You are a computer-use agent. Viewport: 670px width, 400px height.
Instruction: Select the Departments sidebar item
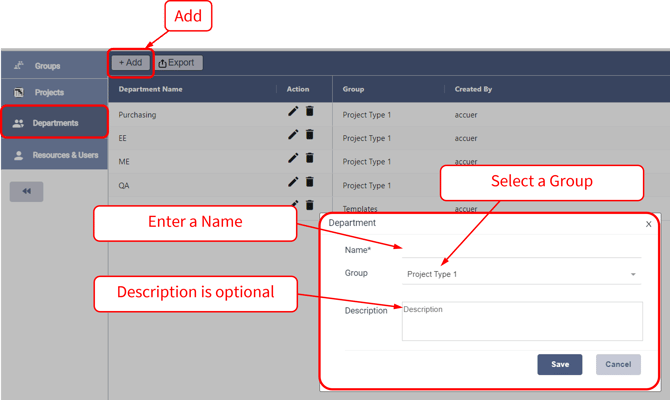coord(54,123)
